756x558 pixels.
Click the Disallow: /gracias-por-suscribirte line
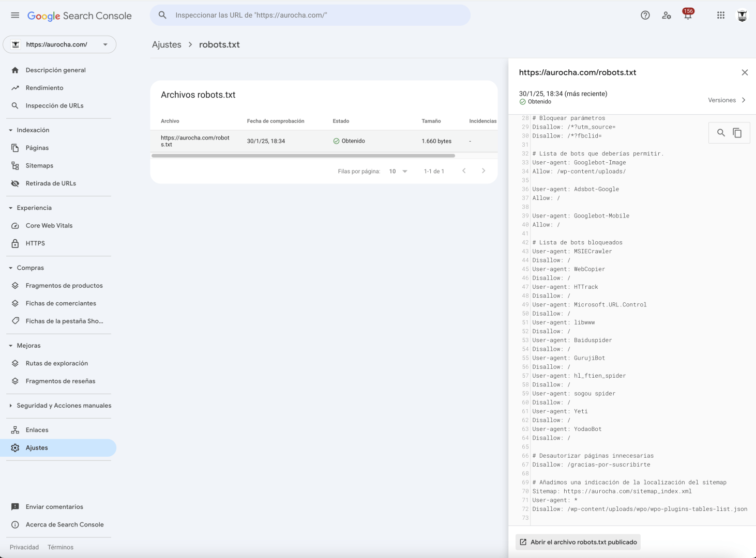click(x=592, y=465)
